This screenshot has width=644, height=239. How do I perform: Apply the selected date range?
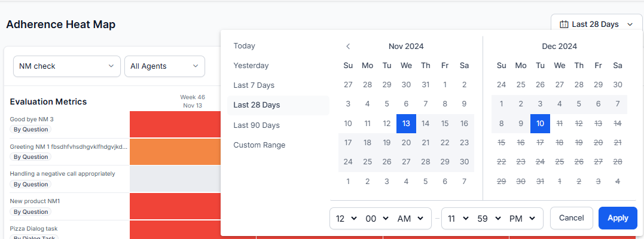point(618,218)
